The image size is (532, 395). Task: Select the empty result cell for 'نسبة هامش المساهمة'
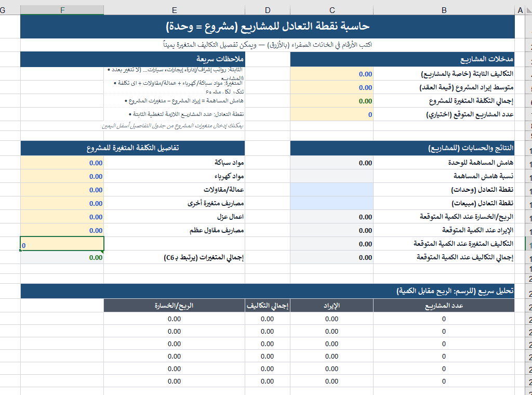point(332,176)
